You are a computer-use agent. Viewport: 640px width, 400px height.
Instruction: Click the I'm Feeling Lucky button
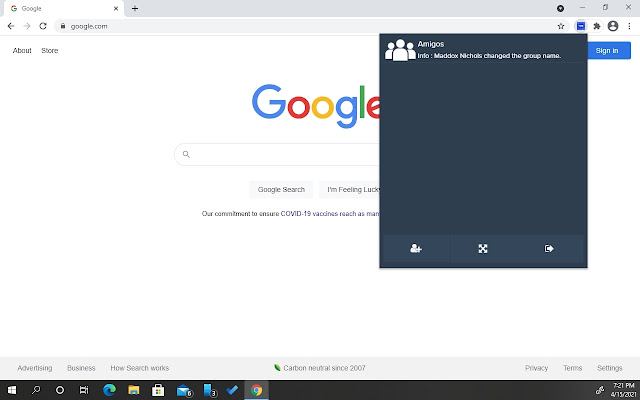pyautogui.click(x=349, y=189)
